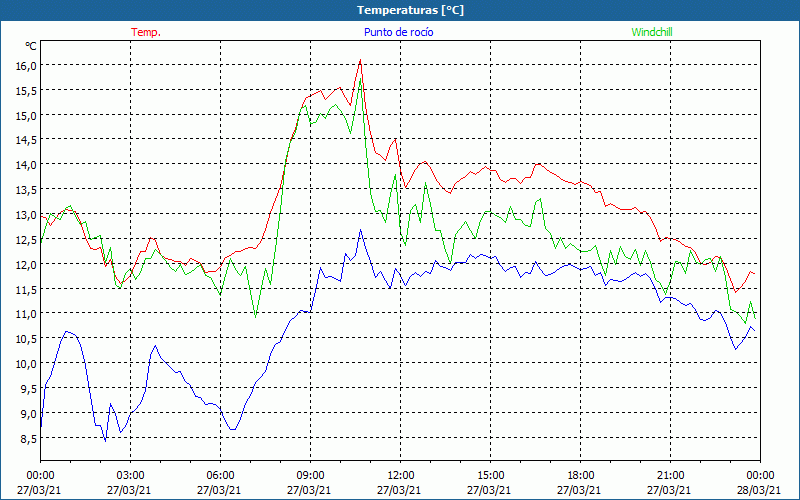Click the 13,0 y-axis value

point(27,215)
